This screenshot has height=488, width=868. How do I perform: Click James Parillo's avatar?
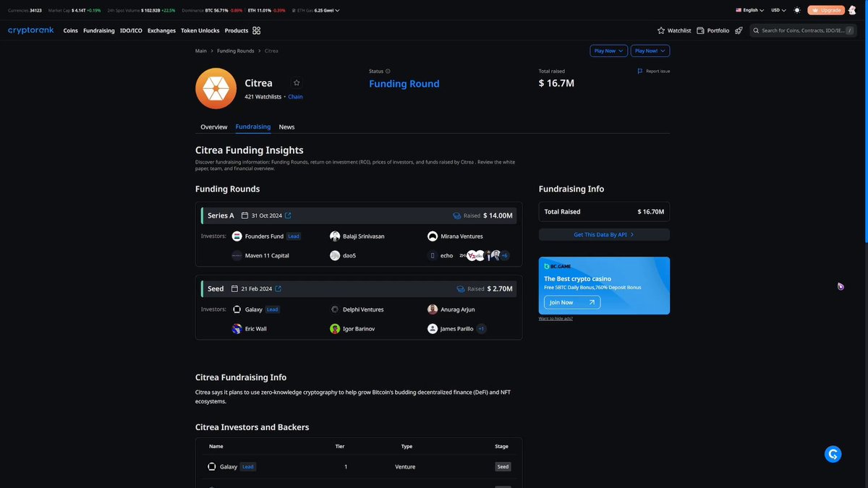(x=433, y=328)
